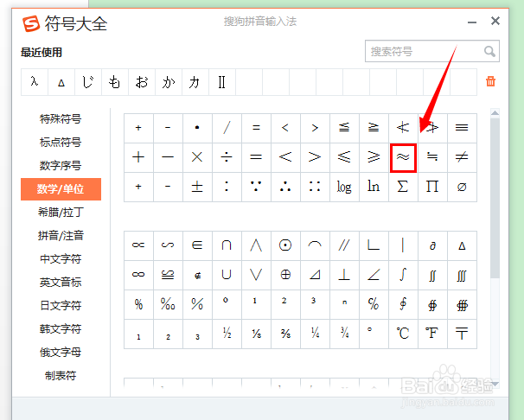Click the vertical scrollbar thumb
This screenshot has height=420, width=524.
coord(495,197)
